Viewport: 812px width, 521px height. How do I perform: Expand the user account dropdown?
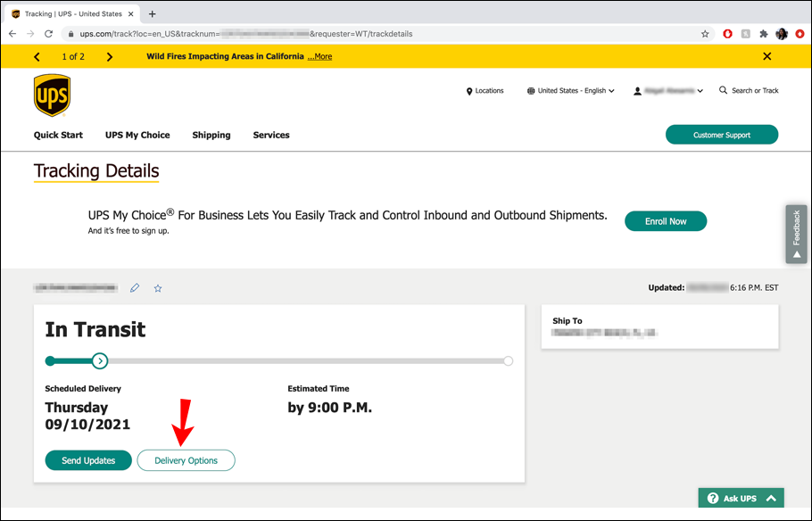tap(668, 91)
